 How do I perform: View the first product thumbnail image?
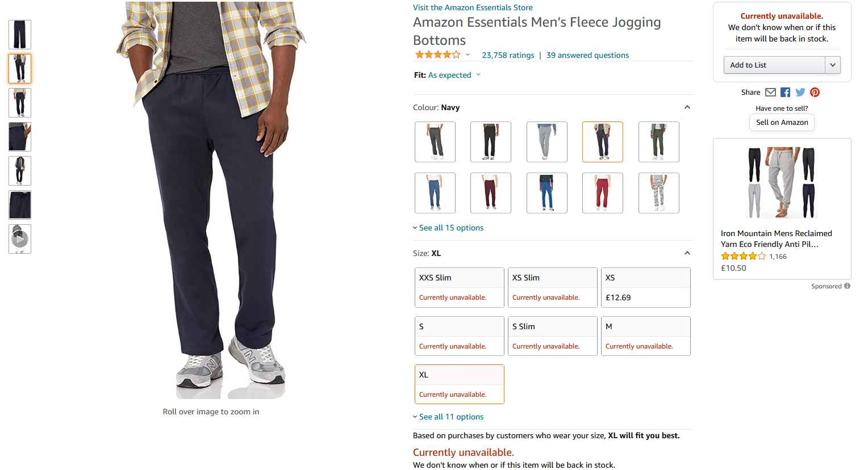tap(20, 35)
